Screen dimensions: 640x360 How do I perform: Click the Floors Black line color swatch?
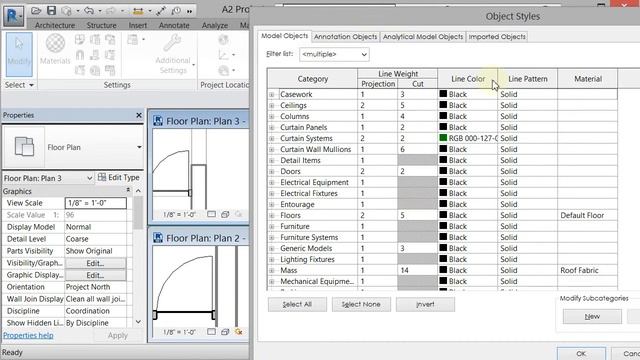pyautogui.click(x=443, y=215)
